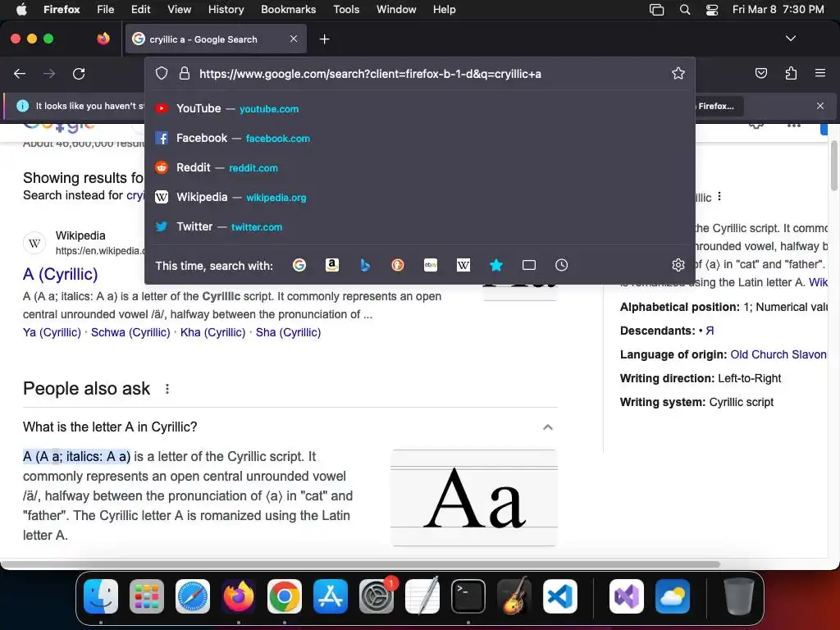Image resolution: width=840 pixels, height=630 pixels.
Task: Click the horizontal scrollbar at page bottom
Action: click(x=360, y=564)
